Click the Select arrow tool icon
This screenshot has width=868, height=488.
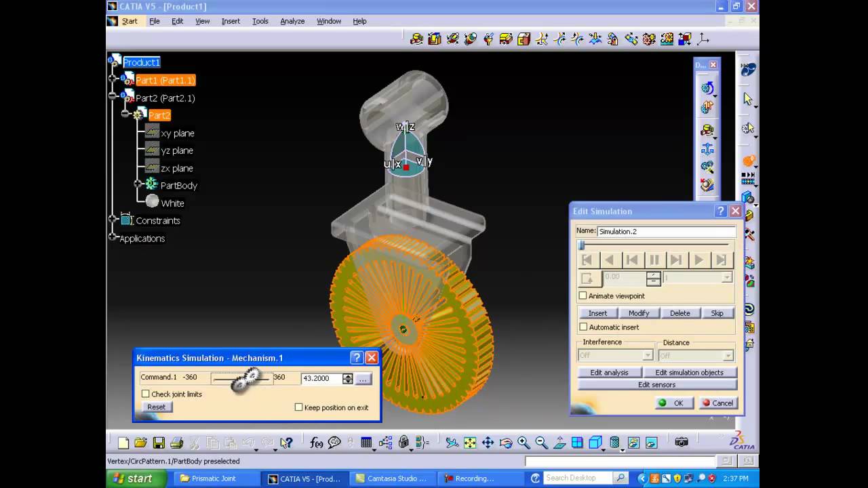click(748, 99)
